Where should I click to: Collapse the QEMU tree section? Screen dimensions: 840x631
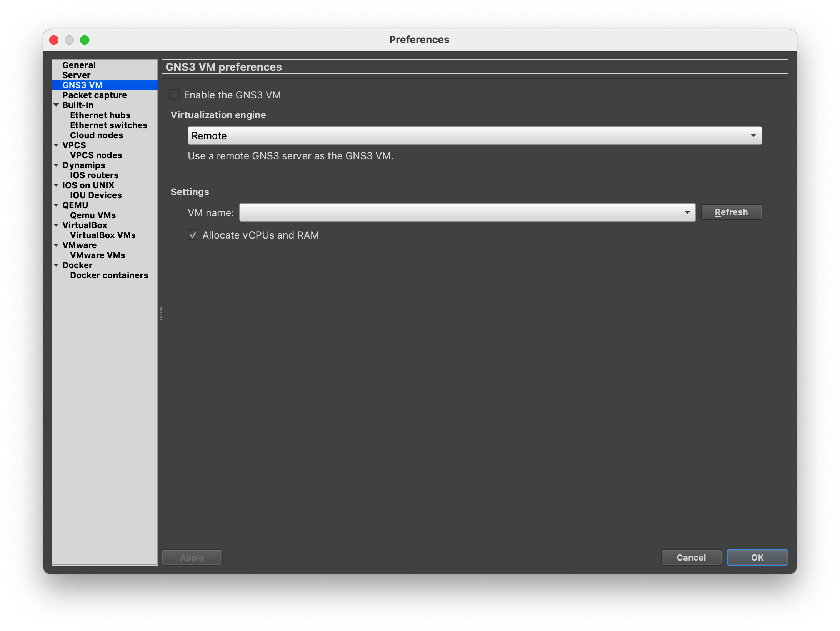57,205
